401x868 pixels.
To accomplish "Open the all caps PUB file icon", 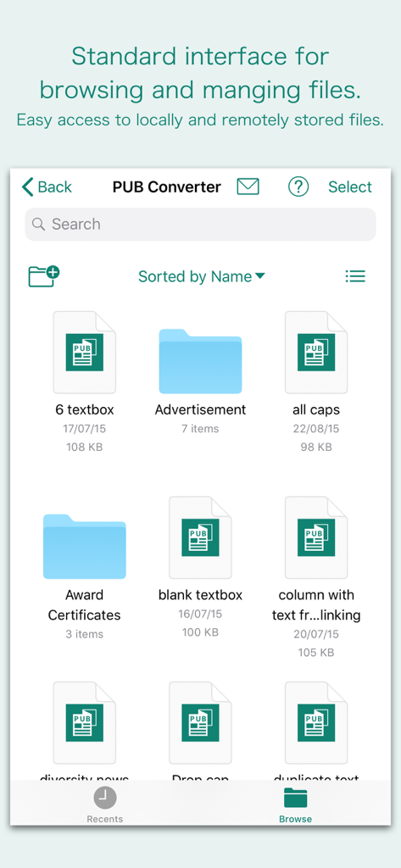I will click(x=316, y=352).
